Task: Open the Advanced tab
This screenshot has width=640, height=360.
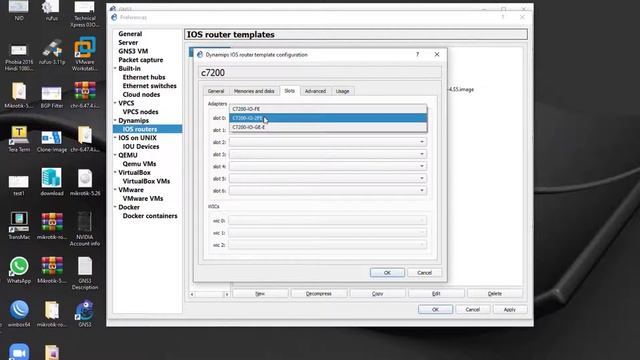Action: pyautogui.click(x=315, y=91)
